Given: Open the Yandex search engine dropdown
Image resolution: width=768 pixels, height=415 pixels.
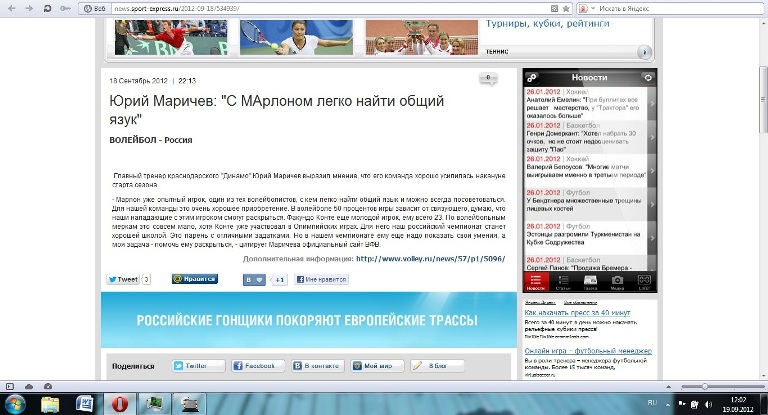Looking at the screenshot, I should pyautogui.click(x=585, y=7).
